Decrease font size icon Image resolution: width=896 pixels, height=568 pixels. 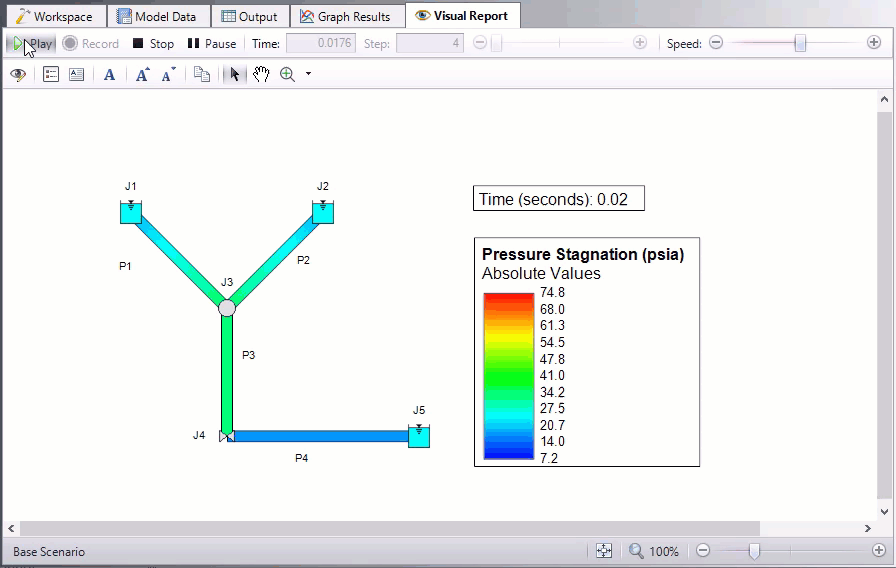pyautogui.click(x=169, y=74)
